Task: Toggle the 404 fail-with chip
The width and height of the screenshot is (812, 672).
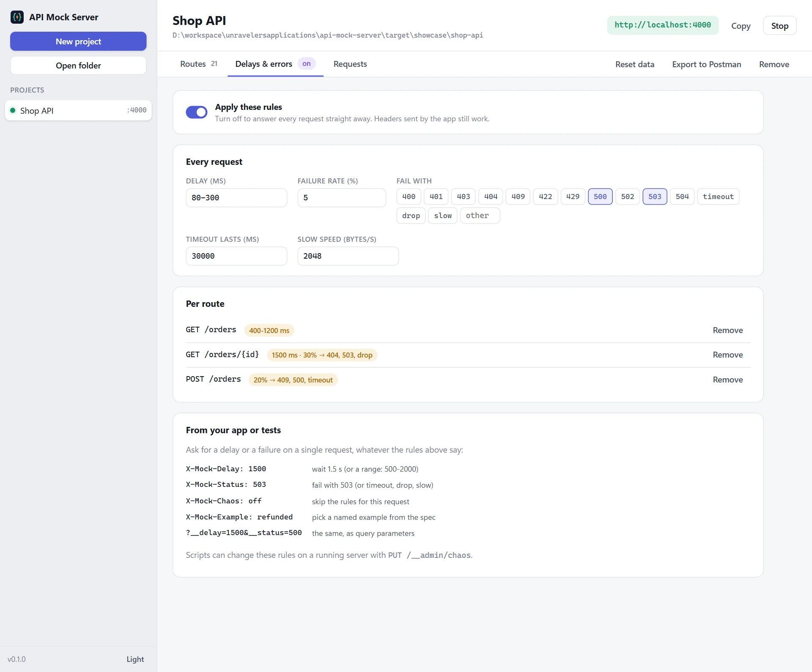Action: (491, 197)
